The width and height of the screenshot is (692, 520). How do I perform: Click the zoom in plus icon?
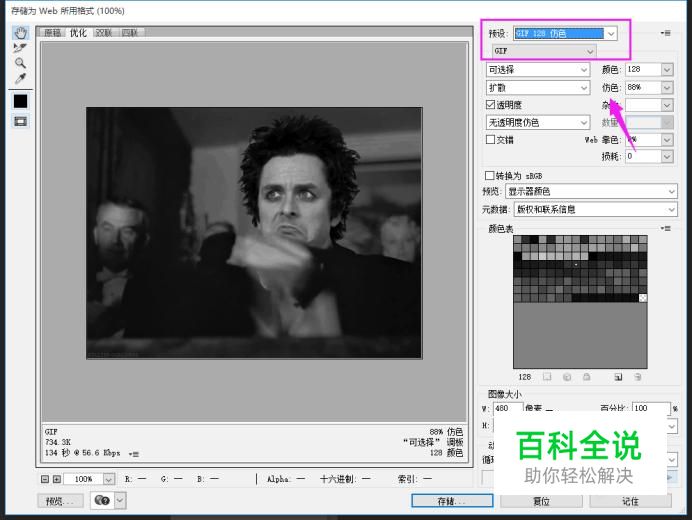click(x=56, y=479)
